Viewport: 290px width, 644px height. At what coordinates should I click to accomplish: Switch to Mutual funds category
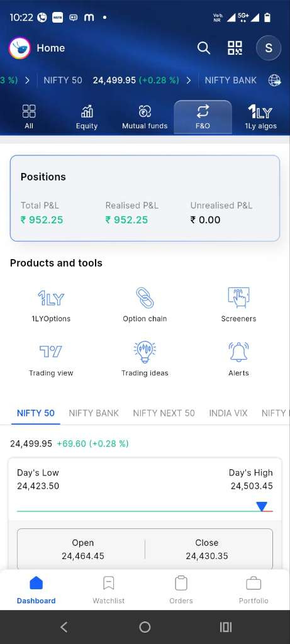click(x=145, y=117)
